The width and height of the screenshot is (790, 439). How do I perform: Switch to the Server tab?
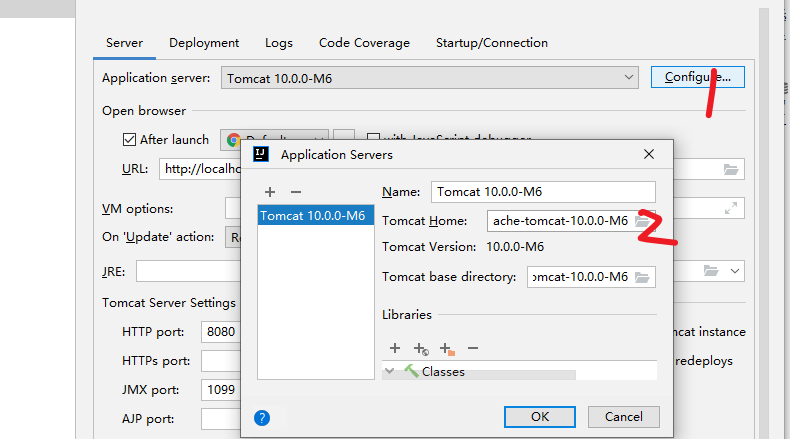tap(124, 43)
